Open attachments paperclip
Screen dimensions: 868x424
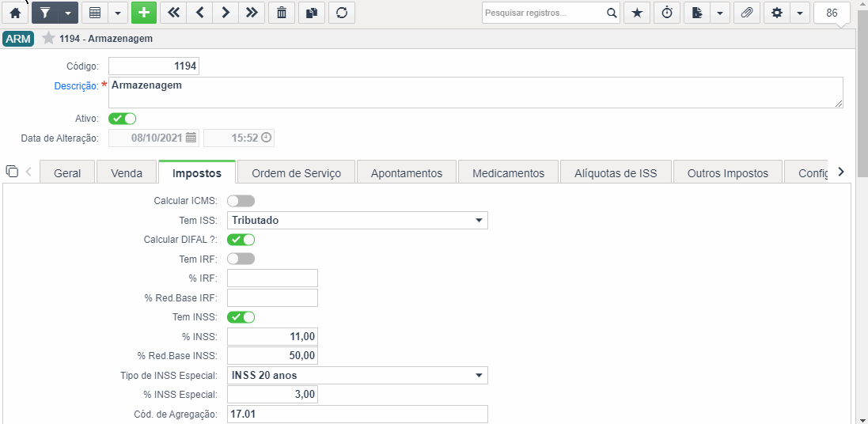click(x=747, y=13)
